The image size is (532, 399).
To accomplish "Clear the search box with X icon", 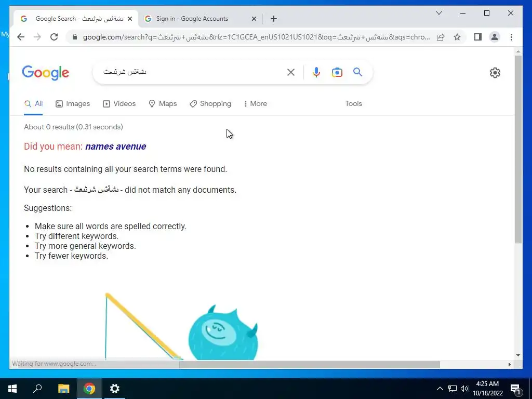I will tap(291, 72).
